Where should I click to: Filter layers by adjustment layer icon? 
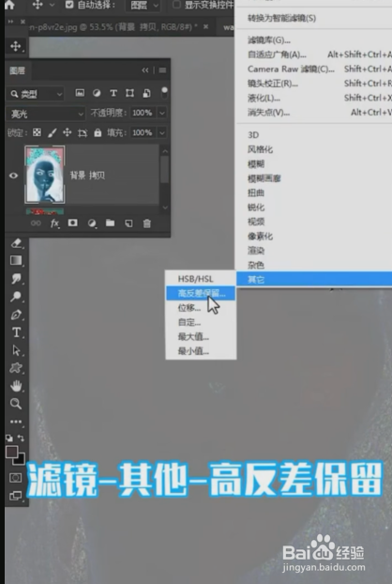tap(97, 93)
